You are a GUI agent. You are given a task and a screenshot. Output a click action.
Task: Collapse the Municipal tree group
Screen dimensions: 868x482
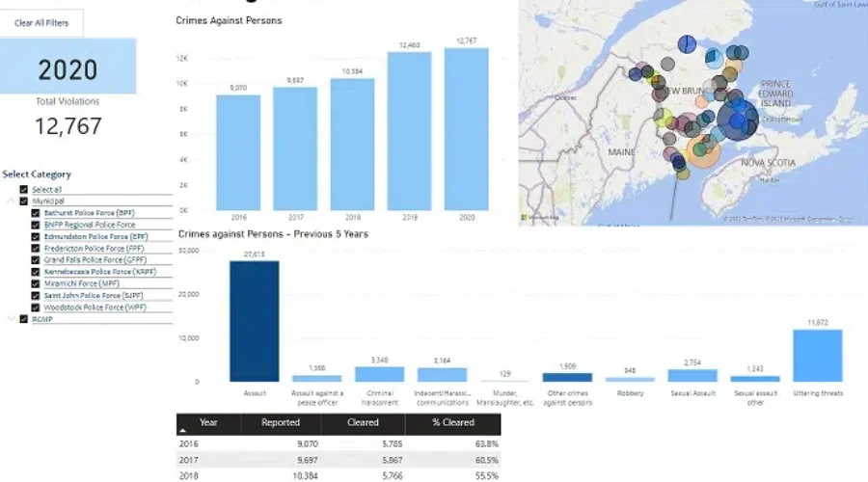(x=11, y=201)
